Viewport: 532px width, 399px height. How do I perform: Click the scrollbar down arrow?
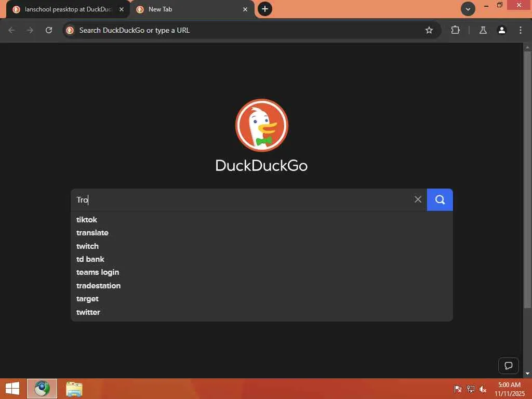pos(527,374)
